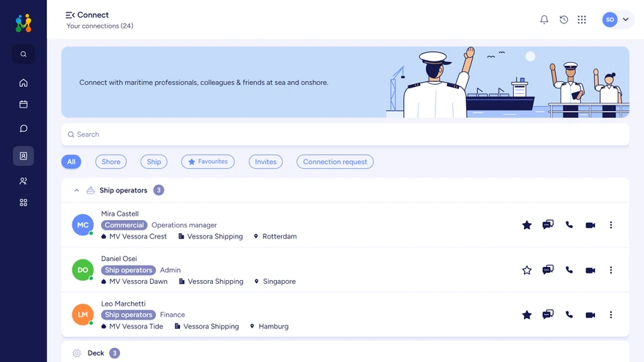
Task: Open the nine-dot app launcher
Action: 582,19
